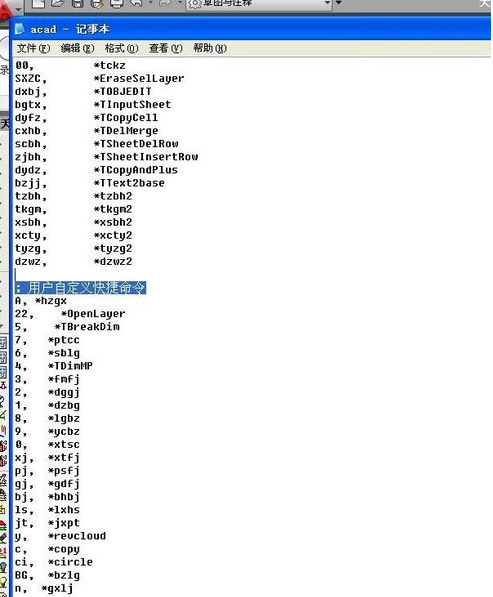Click the text *TSheetInsertRow
Viewport: 493px width, 597px height.
click(146, 157)
